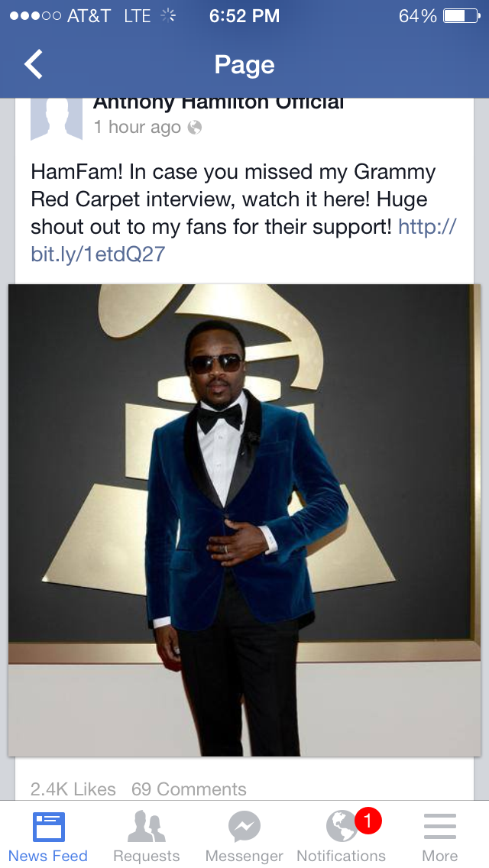The image size is (489, 868).
Task: Open the Notifications globe icon
Action: tap(342, 827)
